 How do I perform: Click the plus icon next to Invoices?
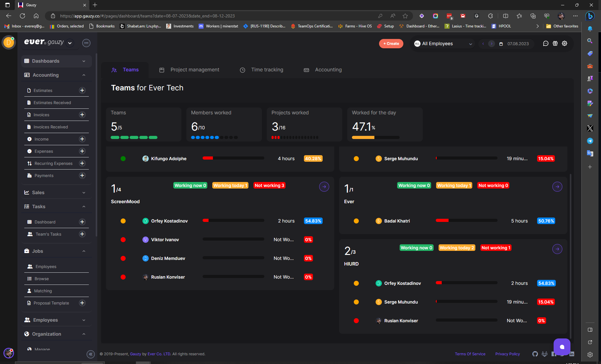coord(82,115)
